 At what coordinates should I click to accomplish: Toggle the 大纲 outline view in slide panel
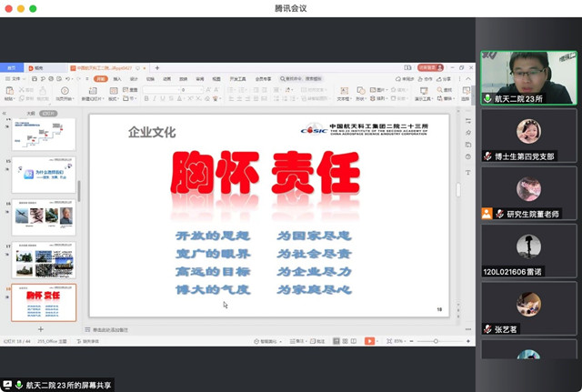coord(30,114)
